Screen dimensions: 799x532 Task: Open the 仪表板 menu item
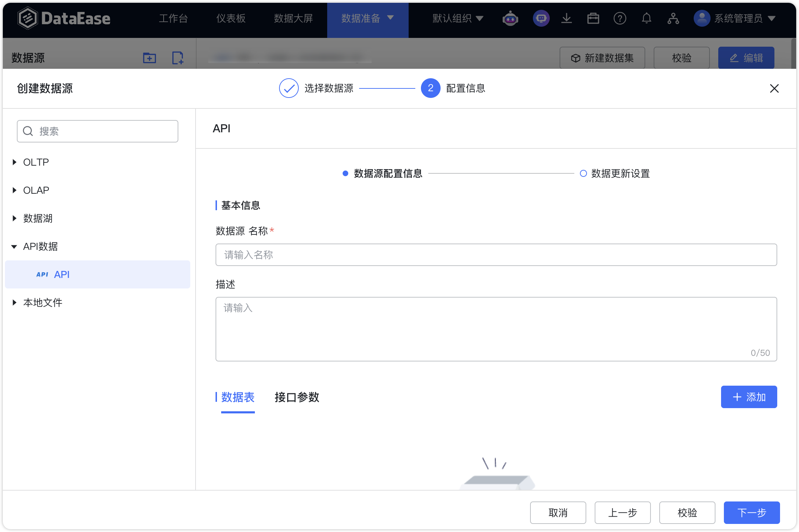[231, 18]
